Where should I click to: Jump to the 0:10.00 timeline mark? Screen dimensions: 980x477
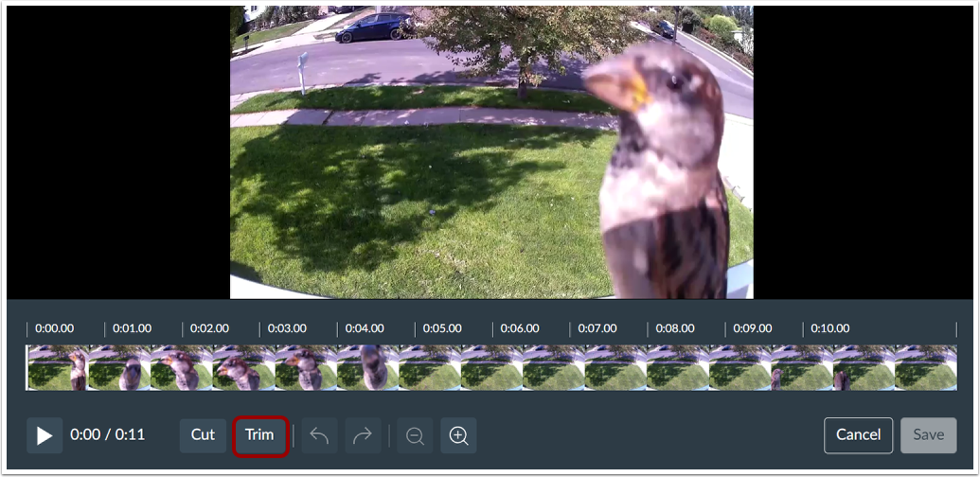coord(830,328)
